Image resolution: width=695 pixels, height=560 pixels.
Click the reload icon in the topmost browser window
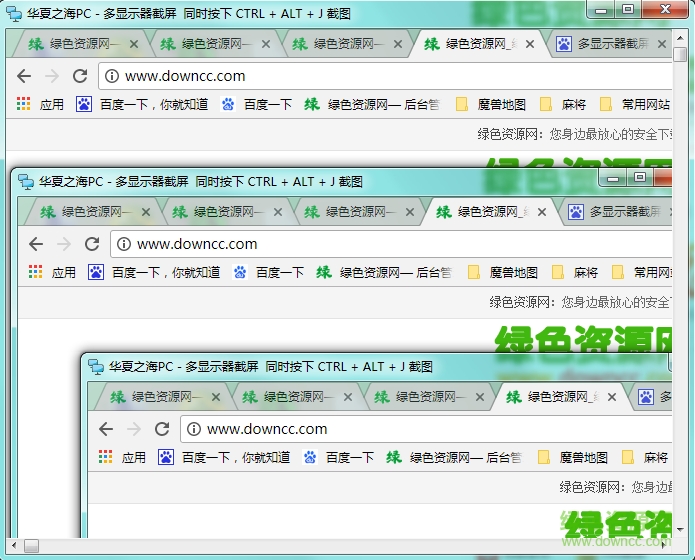click(x=80, y=76)
